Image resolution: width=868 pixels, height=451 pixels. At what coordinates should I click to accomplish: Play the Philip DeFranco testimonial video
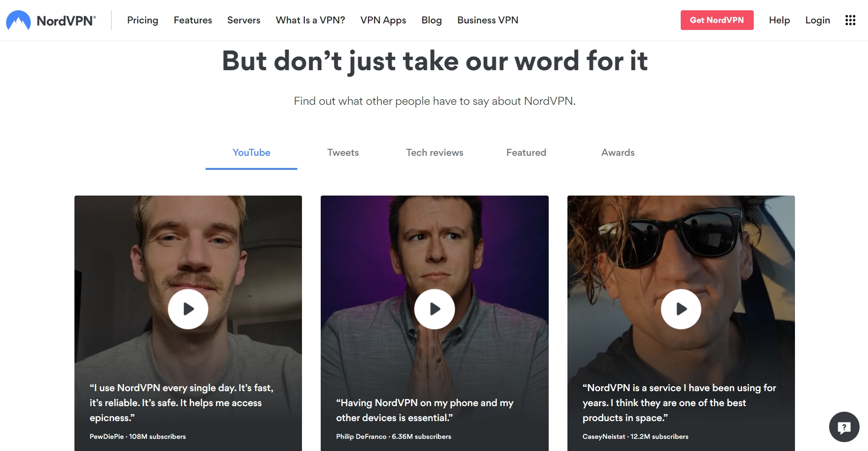(434, 309)
